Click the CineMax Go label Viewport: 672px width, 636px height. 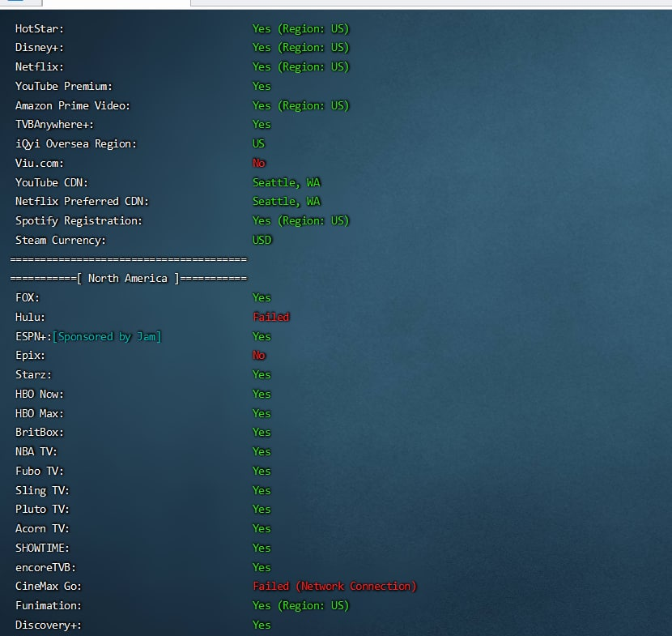(x=49, y=587)
